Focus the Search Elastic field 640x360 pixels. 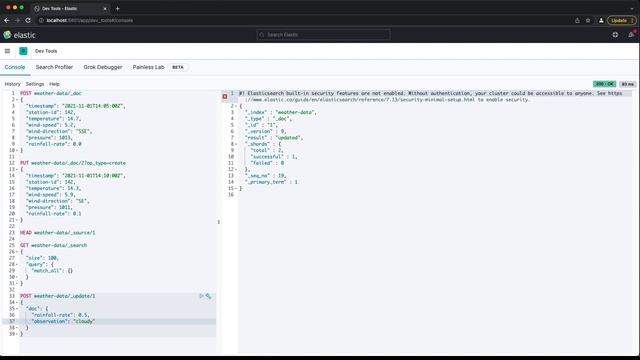(x=323, y=35)
